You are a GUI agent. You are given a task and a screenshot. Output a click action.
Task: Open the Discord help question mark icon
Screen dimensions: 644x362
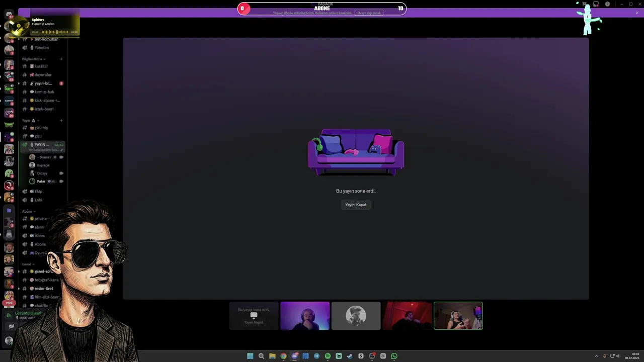[607, 4]
